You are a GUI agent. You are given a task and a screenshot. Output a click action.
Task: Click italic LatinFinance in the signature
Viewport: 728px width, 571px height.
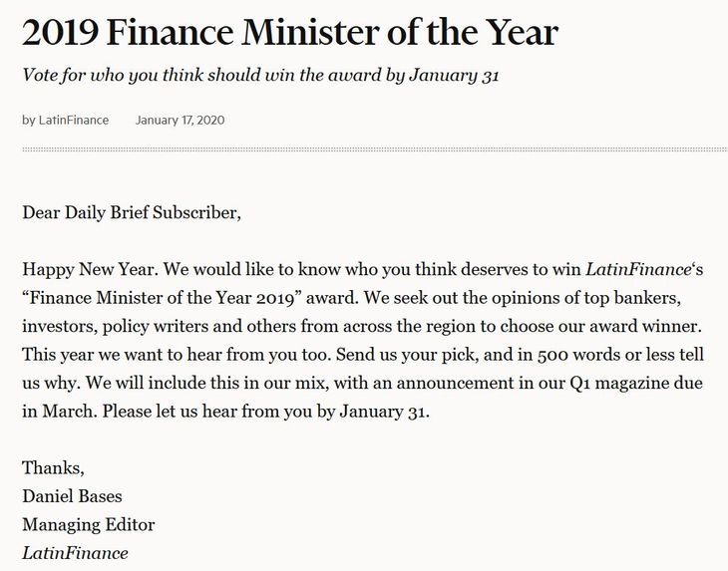point(76,553)
